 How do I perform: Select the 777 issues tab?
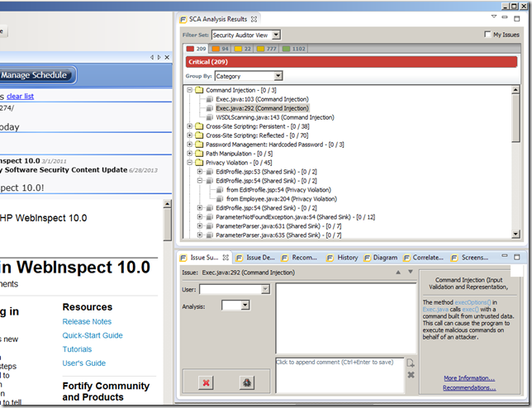tap(266, 49)
